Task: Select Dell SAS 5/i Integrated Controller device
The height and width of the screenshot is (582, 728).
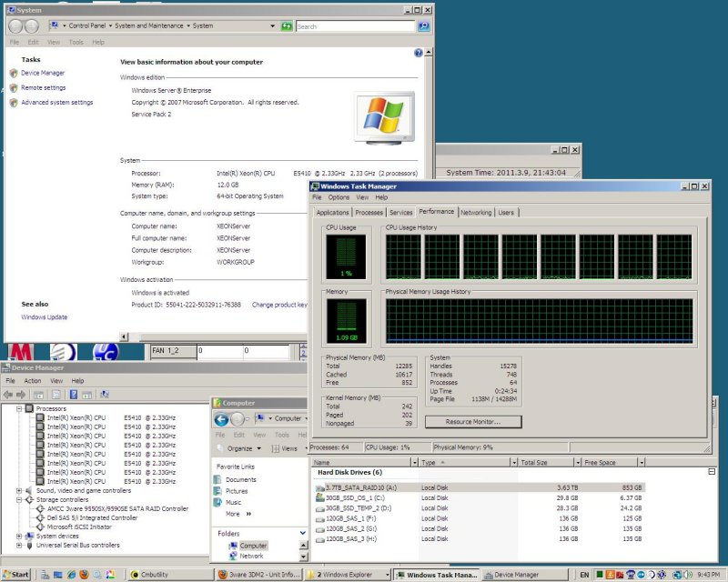Action: [x=92, y=518]
